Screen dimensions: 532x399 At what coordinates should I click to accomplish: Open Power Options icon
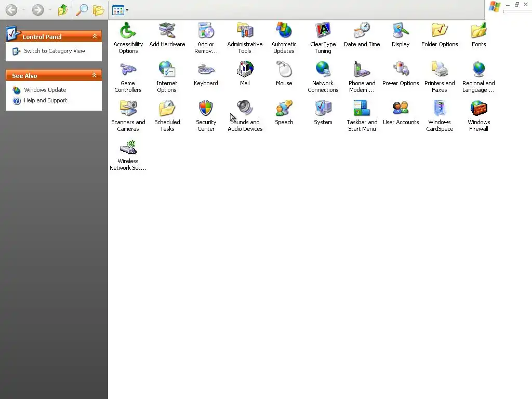(401, 70)
